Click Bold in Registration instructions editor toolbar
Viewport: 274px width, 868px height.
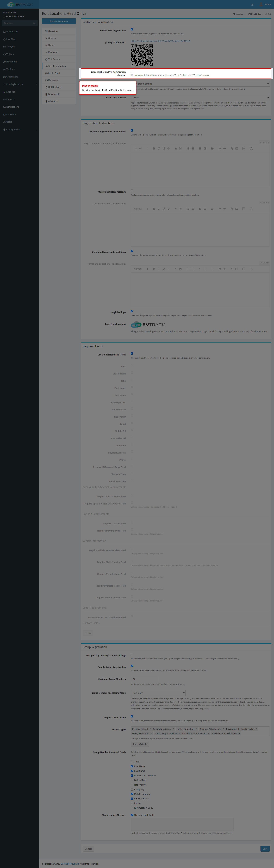(154, 149)
